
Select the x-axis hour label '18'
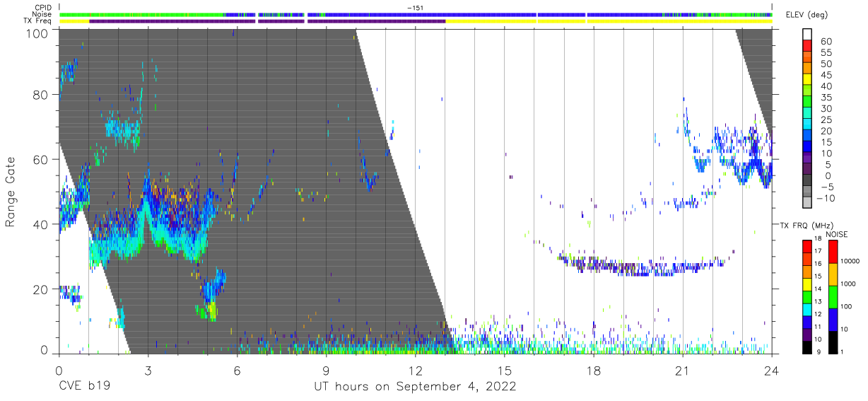594,370
